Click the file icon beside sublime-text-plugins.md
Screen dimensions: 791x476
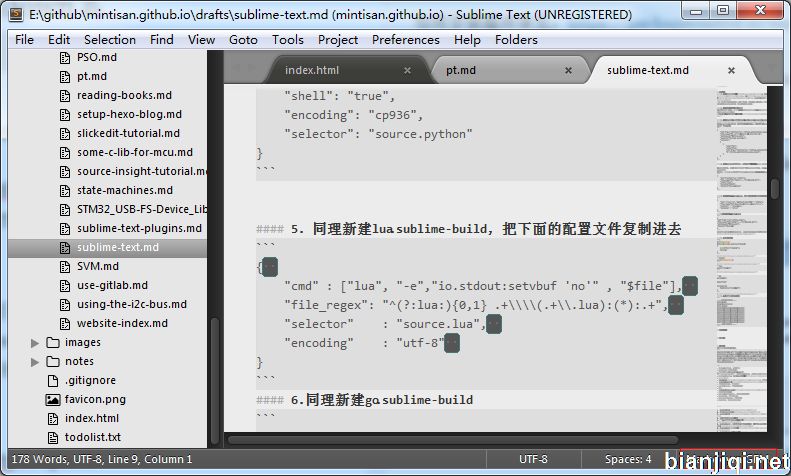pos(65,228)
